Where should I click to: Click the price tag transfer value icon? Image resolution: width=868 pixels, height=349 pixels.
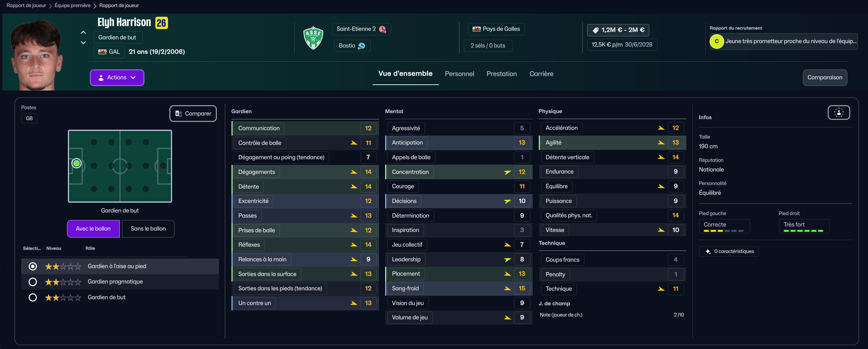(x=596, y=30)
